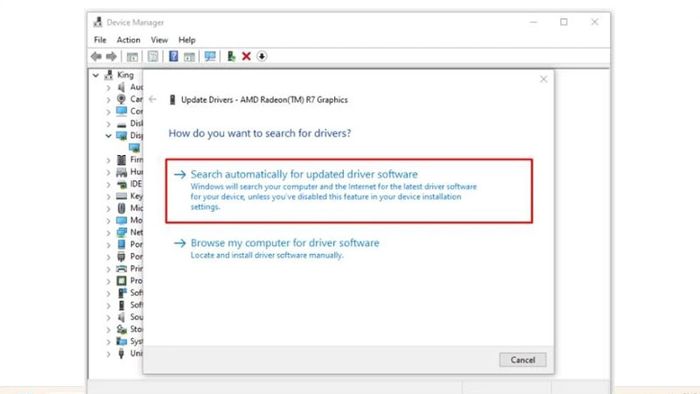
Task: Select the speaker icon for the 'Aud' category
Action: pos(121,87)
